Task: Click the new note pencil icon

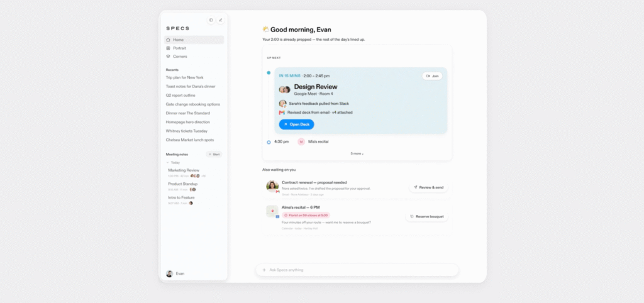Action: click(x=221, y=19)
